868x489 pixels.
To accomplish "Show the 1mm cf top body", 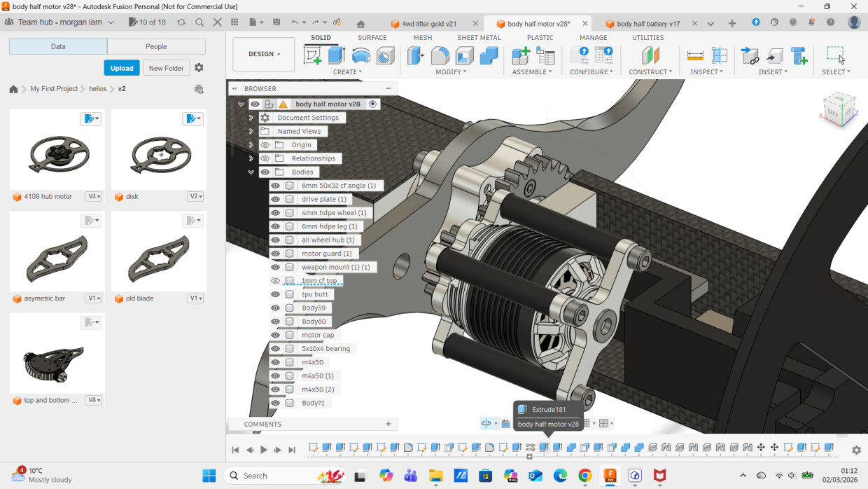I will tap(276, 281).
